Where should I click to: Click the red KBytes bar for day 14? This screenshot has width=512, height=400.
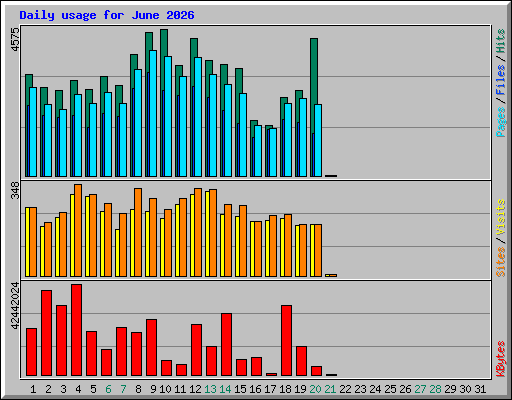226,345
